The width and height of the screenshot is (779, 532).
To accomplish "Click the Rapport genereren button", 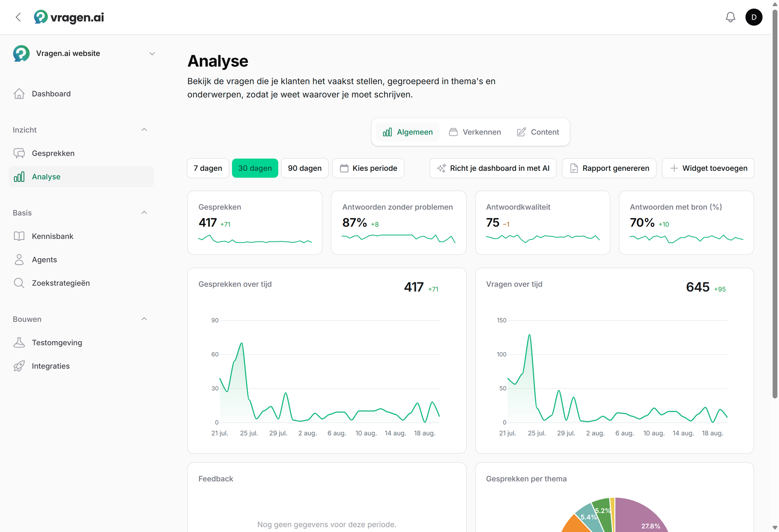I will [609, 168].
